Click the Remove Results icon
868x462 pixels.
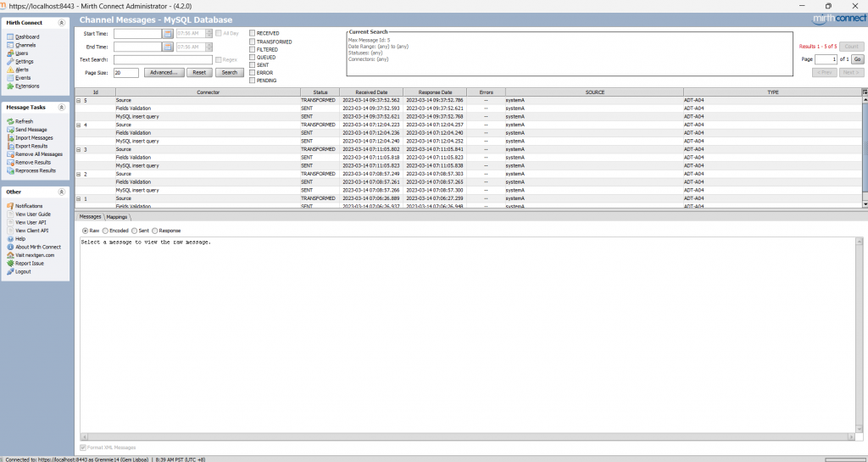10,163
